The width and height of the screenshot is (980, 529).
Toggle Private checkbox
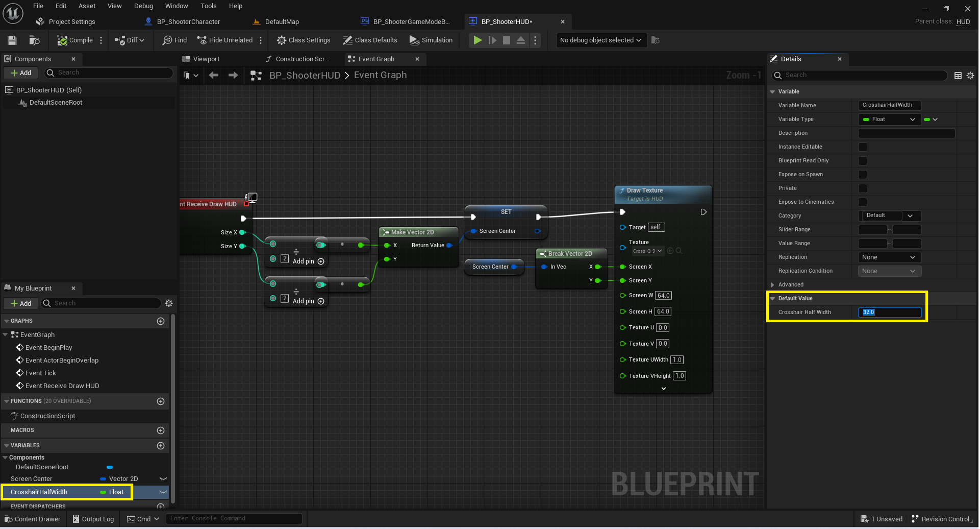point(863,188)
